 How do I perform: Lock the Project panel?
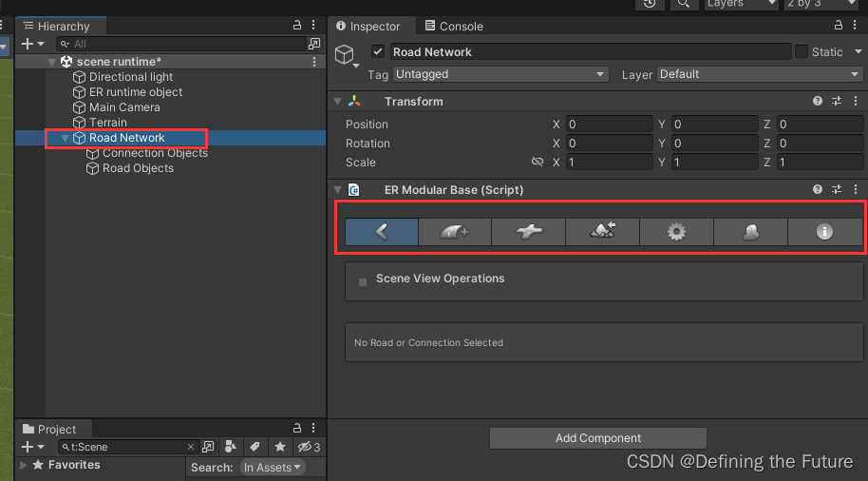point(297,428)
